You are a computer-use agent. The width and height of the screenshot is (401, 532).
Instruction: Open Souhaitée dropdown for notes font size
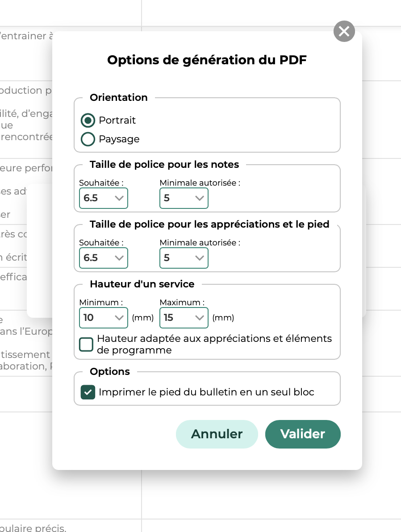(103, 198)
